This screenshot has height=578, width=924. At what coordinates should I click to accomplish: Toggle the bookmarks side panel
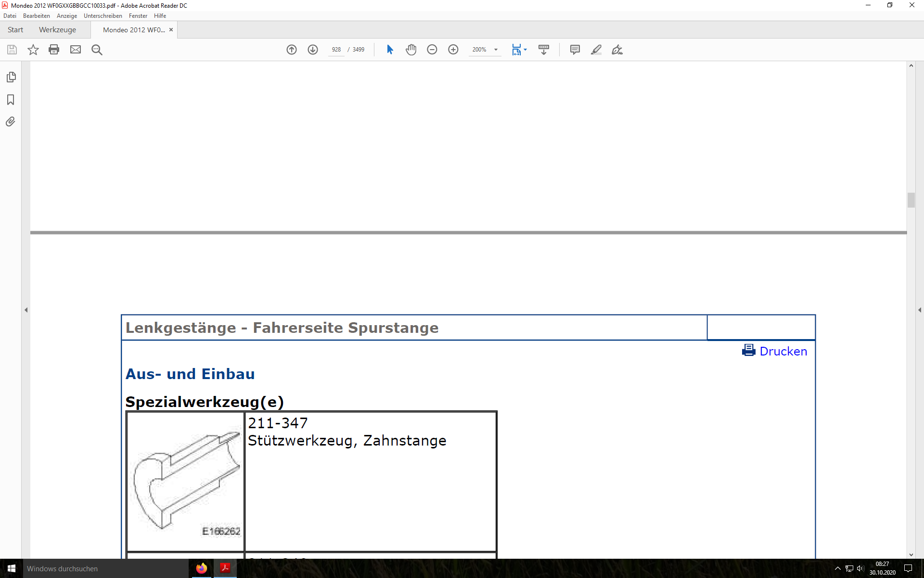coord(11,100)
